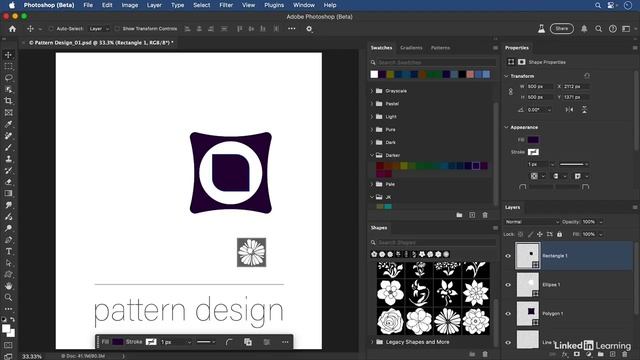Viewport: 640px width, 360px height.
Task: Collapse the Darker swatch group
Action: [x=372, y=155]
